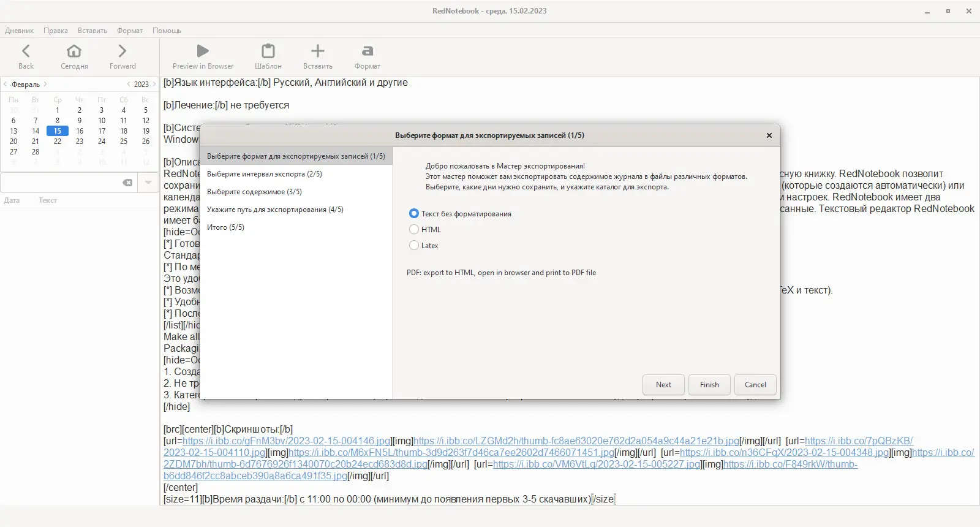980x527 pixels.
Task: Select day 22 in the calendar
Action: [58, 141]
